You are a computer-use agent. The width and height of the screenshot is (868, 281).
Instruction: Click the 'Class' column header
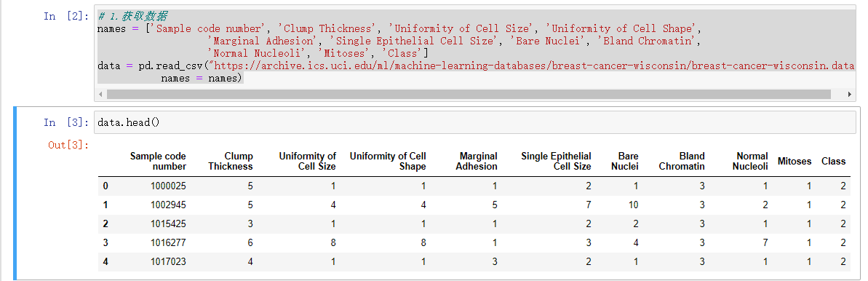(x=834, y=162)
